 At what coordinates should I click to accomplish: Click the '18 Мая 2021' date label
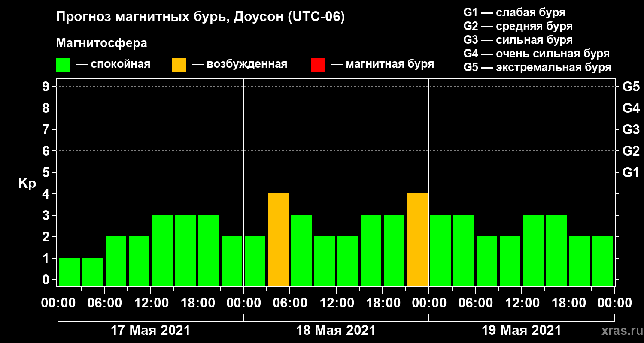click(x=336, y=331)
